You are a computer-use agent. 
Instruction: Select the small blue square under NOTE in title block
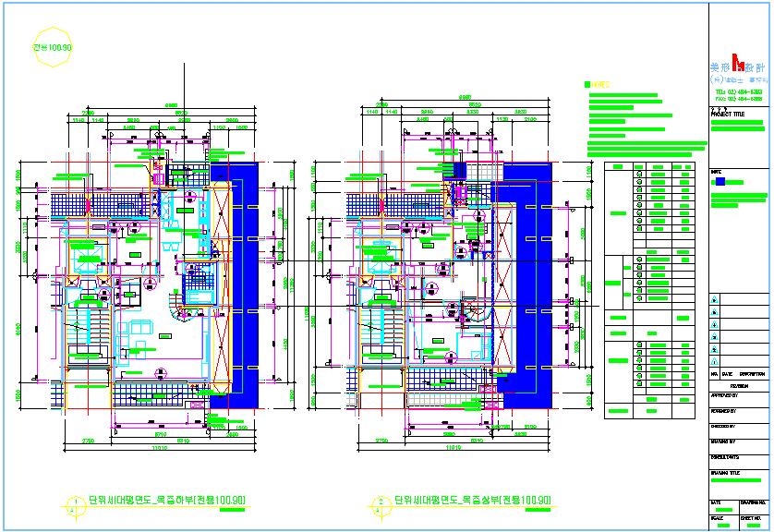click(x=720, y=182)
